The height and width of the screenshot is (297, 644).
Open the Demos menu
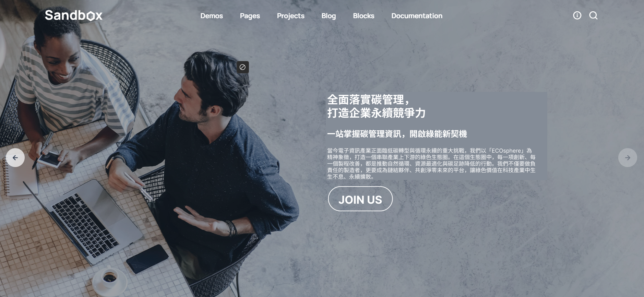(x=212, y=16)
